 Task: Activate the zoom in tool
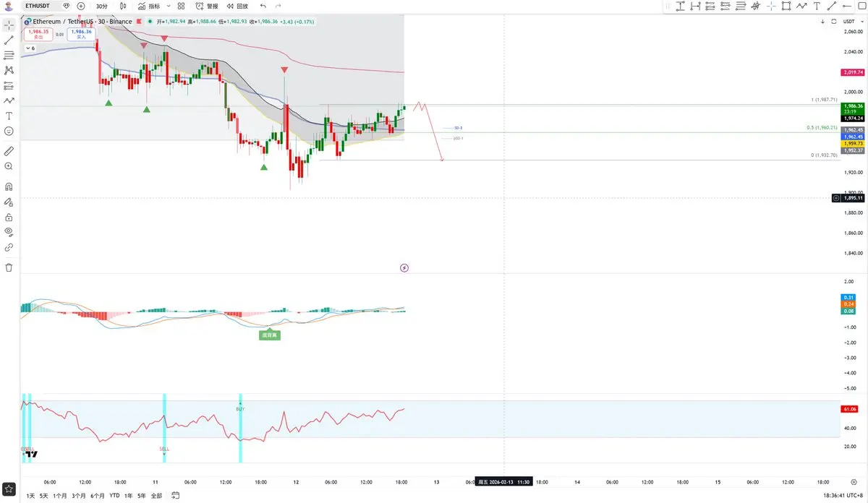[9, 166]
